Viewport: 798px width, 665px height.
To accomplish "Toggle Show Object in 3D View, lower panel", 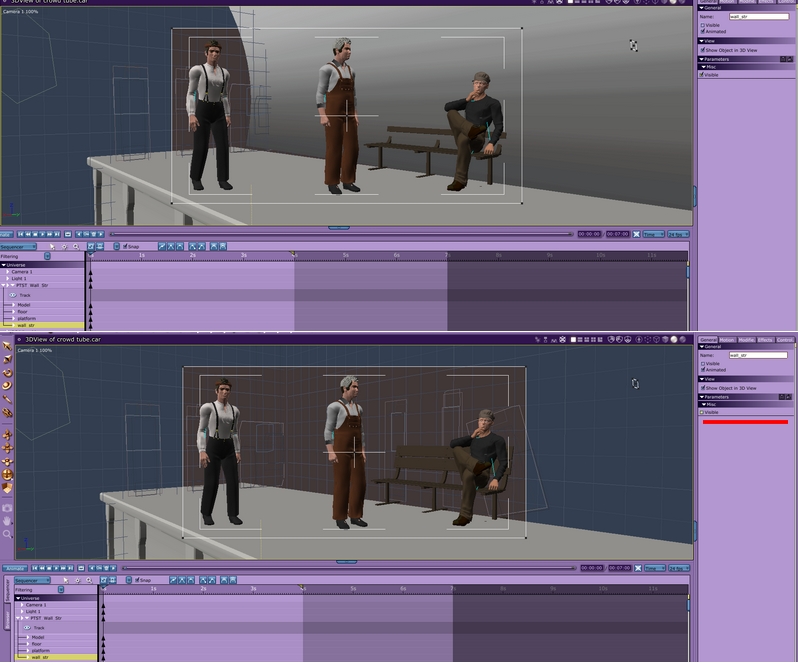I will [x=703, y=388].
